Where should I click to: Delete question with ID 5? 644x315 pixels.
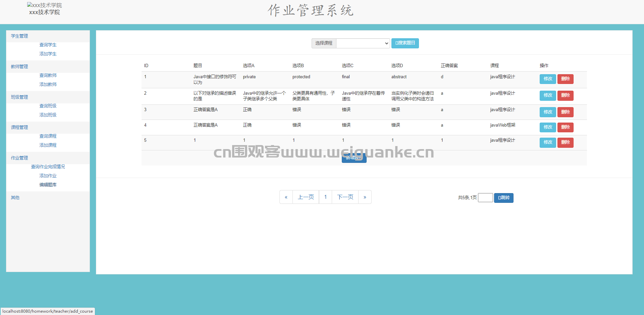565,142
